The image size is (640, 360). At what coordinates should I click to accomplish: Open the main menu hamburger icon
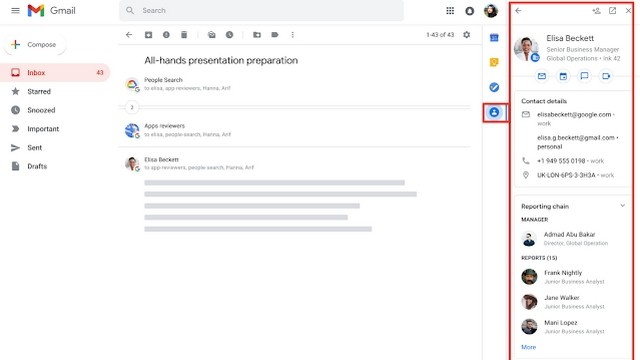coord(15,11)
